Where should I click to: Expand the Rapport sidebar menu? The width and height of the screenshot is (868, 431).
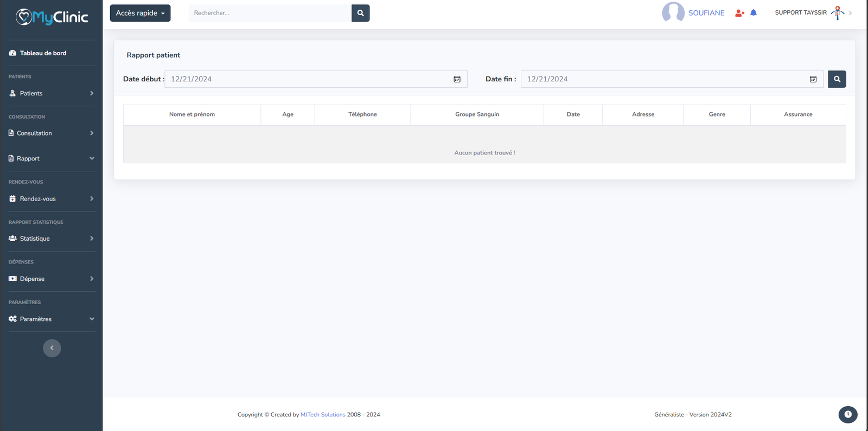coord(52,158)
